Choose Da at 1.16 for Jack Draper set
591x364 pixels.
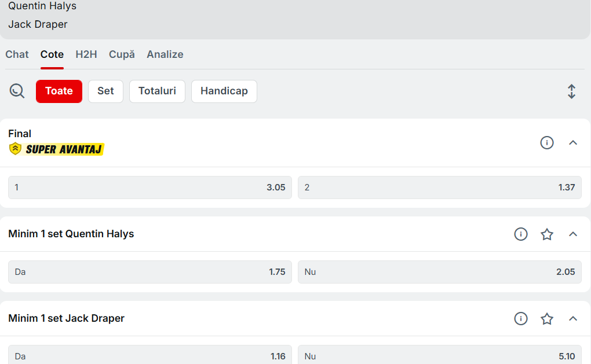149,355
